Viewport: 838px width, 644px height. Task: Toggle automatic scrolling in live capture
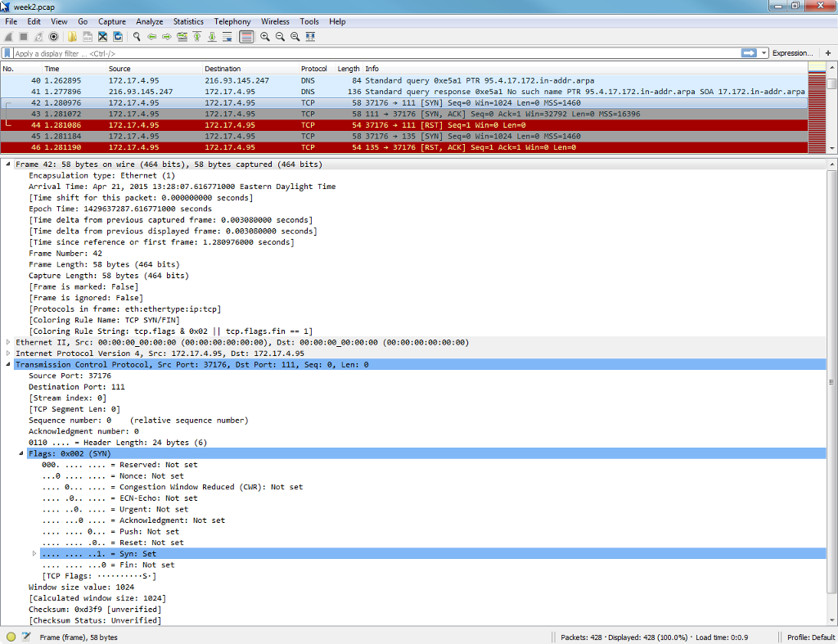[228, 36]
